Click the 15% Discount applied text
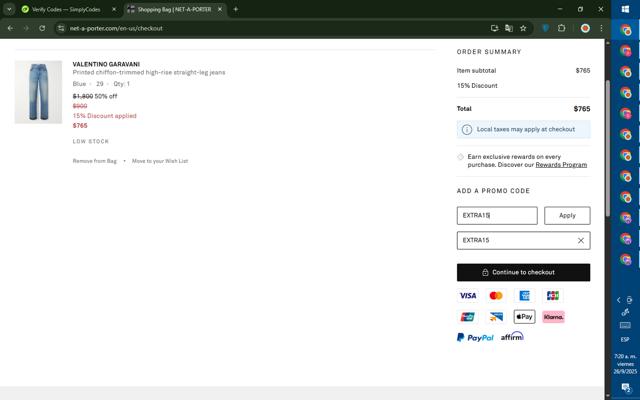This screenshot has height=400, width=640. point(104,116)
